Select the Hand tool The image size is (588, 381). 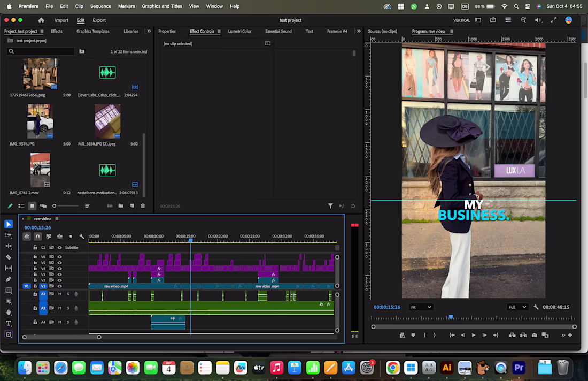pos(8,313)
